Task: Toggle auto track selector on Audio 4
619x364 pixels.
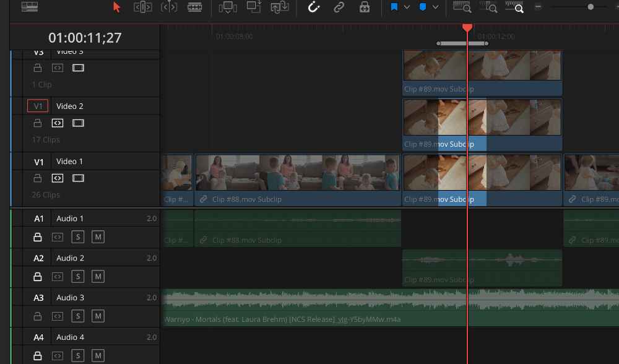Action: click(58, 356)
